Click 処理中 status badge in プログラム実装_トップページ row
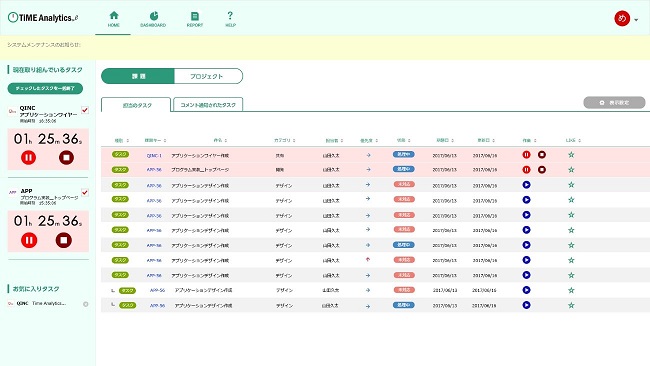 point(403,169)
